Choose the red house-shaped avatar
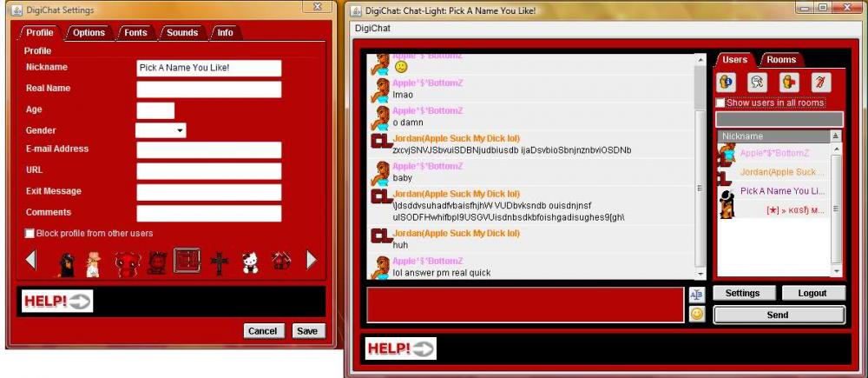This screenshot has width=868, height=378. click(281, 261)
